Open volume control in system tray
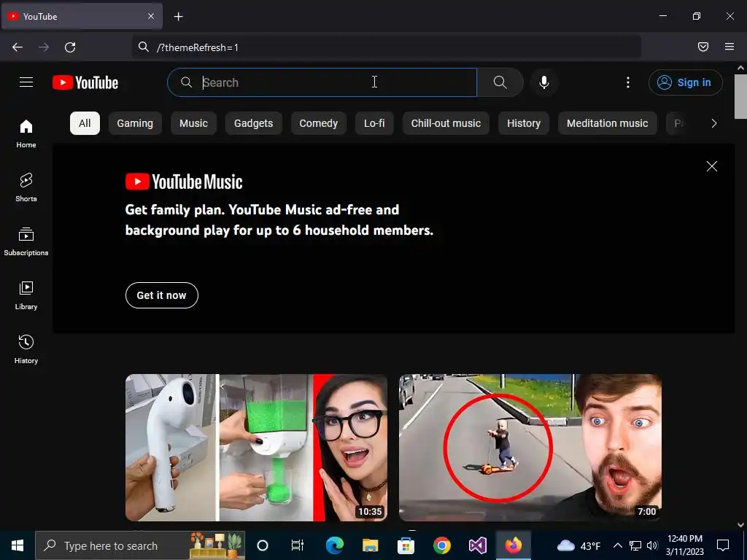This screenshot has height=560, width=747. [x=653, y=545]
